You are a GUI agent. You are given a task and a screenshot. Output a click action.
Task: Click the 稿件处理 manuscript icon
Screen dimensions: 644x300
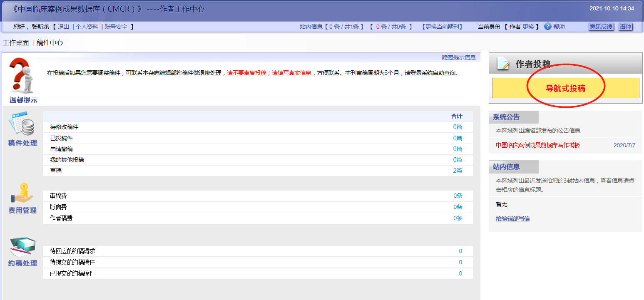[22, 124]
